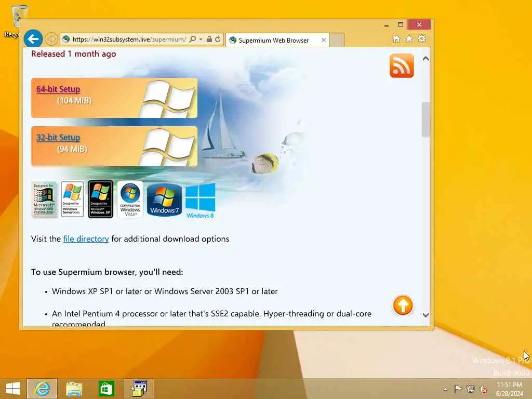Maximize the Internet Explorer window
This screenshot has width=532, height=399.
tap(401, 24)
